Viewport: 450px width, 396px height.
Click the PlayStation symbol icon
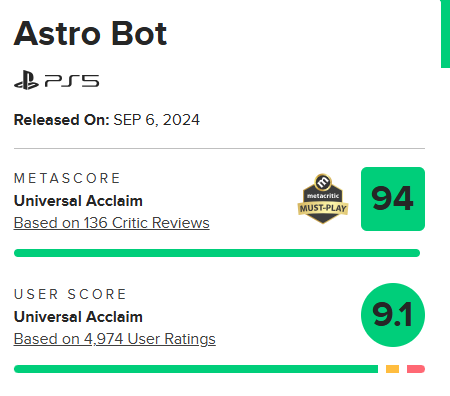(x=26, y=80)
